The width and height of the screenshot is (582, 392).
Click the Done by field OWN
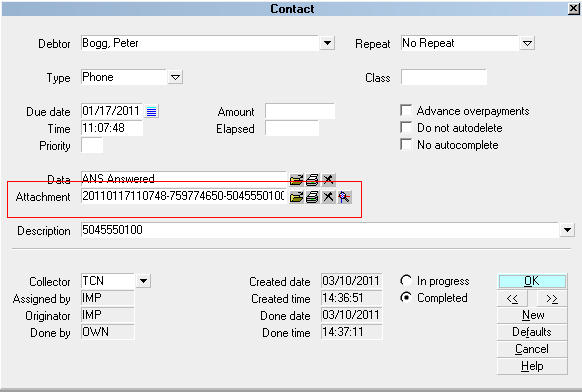(x=108, y=332)
